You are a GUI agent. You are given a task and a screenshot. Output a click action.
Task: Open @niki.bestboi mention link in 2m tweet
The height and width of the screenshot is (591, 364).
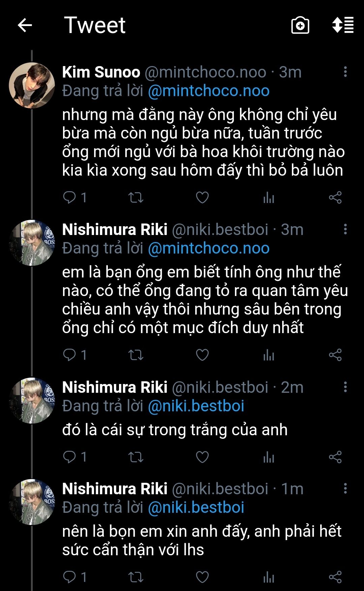point(196,406)
